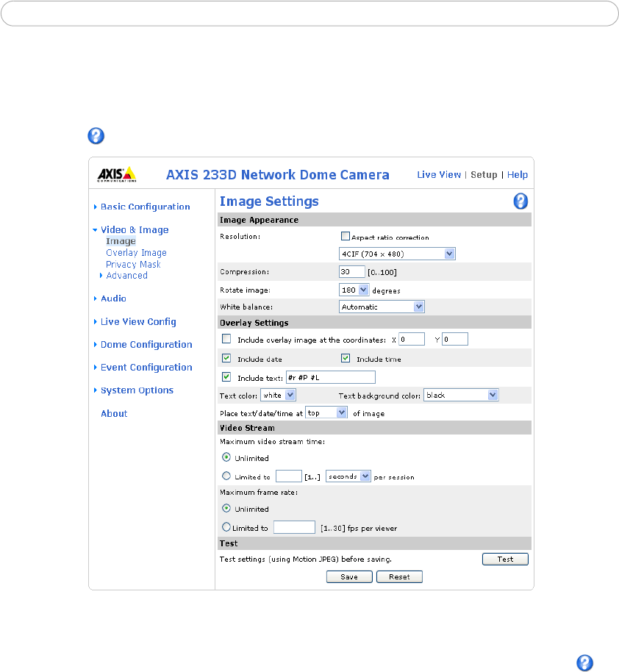Image resolution: width=619 pixels, height=672 pixels.
Task: Select Limited to frame rate radio button
Action: pyautogui.click(x=226, y=527)
